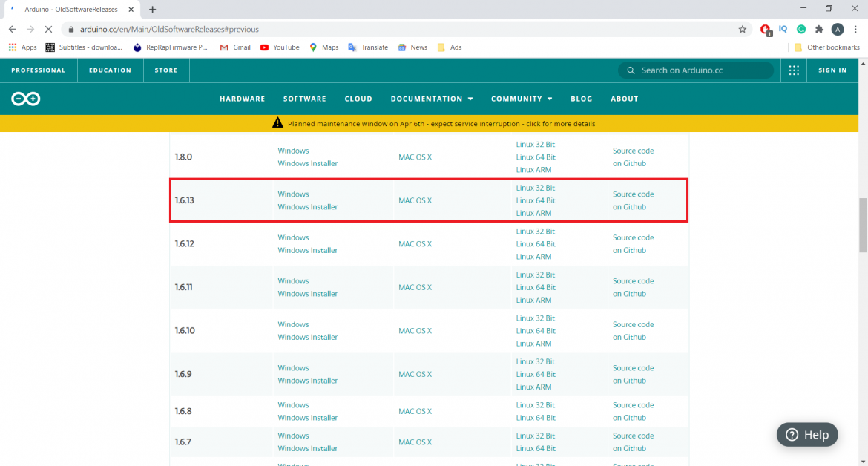Image resolution: width=868 pixels, height=466 pixels.
Task: Open the Chrome extensions puzzle icon
Action: coord(819,30)
